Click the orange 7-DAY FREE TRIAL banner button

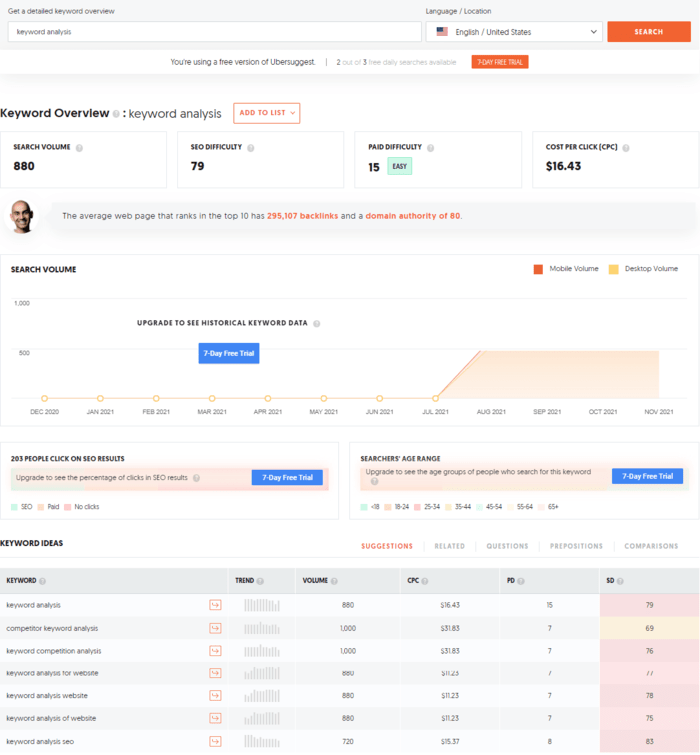click(x=500, y=62)
